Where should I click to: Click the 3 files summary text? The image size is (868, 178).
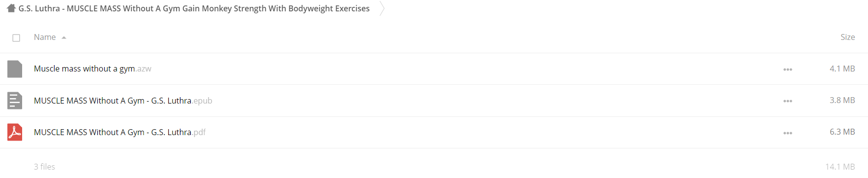(44, 167)
